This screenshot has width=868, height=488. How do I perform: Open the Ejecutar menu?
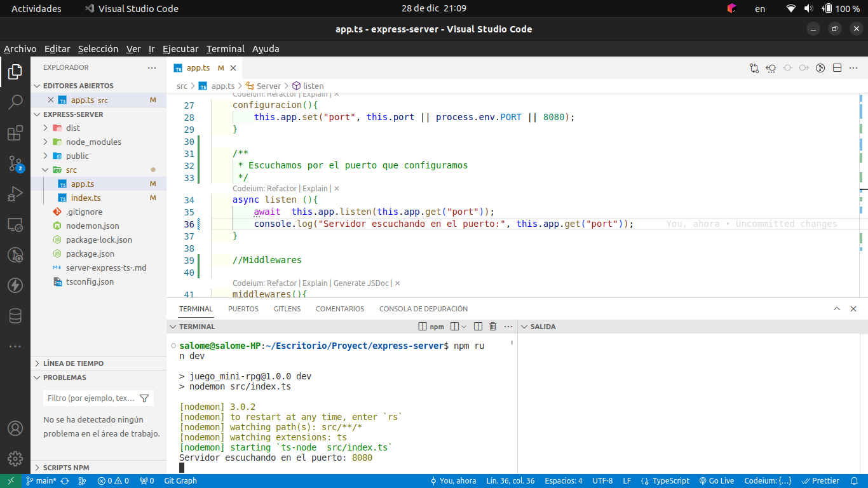tap(180, 49)
